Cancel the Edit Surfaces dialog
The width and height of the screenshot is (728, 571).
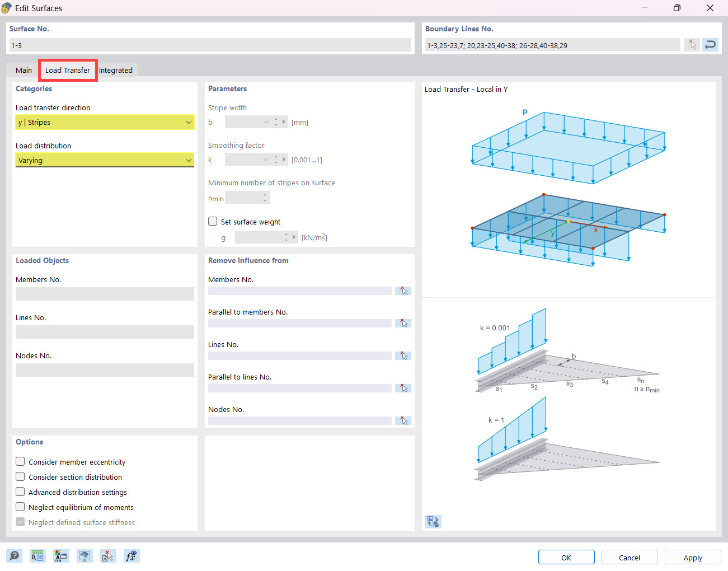[630, 557]
